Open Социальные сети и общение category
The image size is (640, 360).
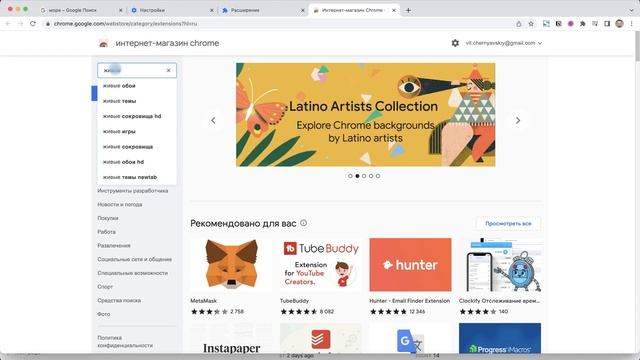click(134, 260)
